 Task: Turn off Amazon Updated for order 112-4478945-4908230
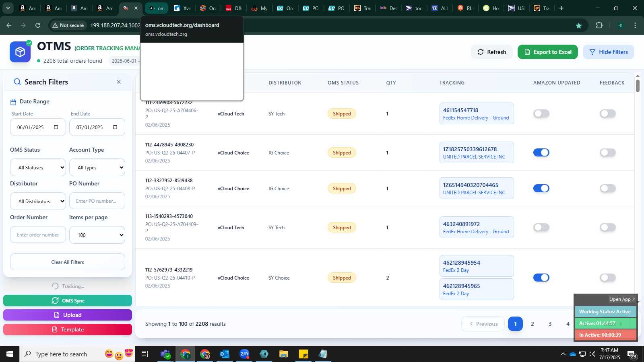[541, 152]
